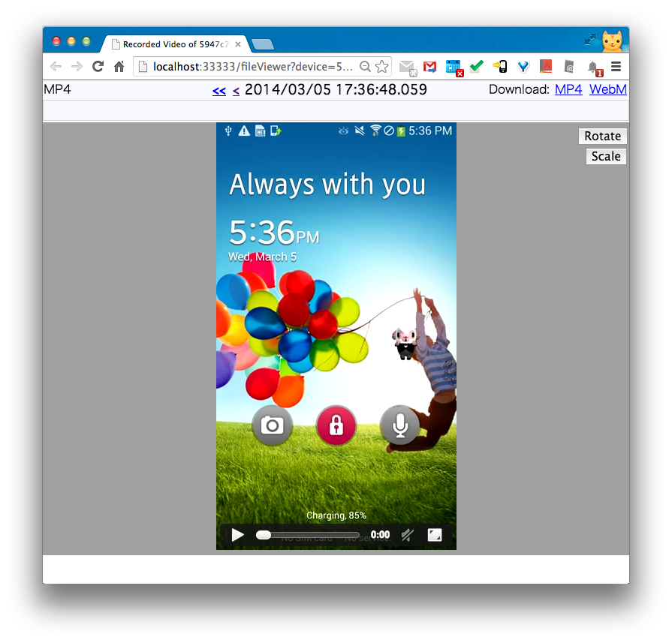Expand the video to fullscreen

click(x=435, y=535)
